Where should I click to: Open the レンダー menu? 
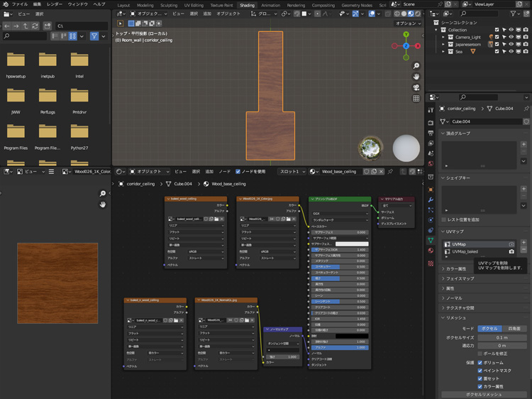tap(55, 4)
